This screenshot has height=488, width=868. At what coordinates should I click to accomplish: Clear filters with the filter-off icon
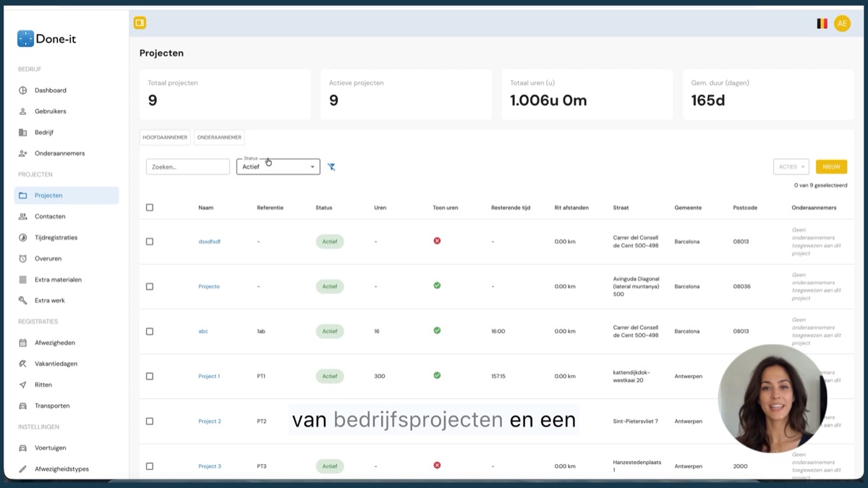(x=331, y=167)
